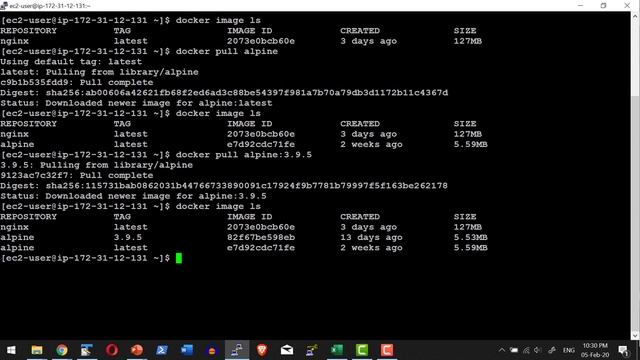The height and width of the screenshot is (360, 640).
Task: Launch Windows PowerShell from the taskbar
Action: click(162, 350)
